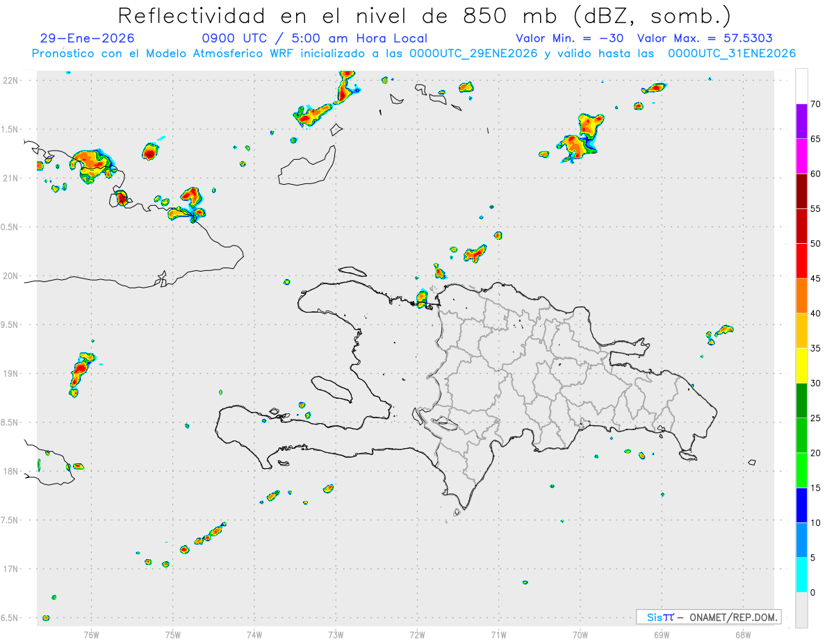Image resolution: width=834 pixels, height=644 pixels.
Task: Click the '19N' latitude label
Action: coord(10,374)
